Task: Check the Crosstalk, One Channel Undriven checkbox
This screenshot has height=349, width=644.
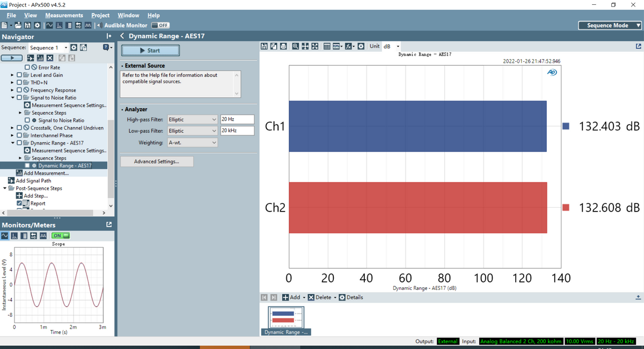Action: (x=19, y=128)
